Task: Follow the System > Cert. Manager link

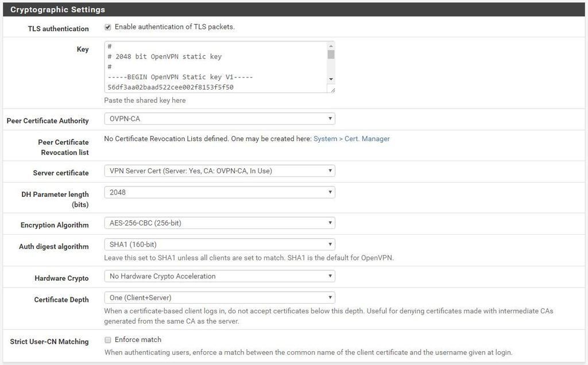Action: (351, 139)
